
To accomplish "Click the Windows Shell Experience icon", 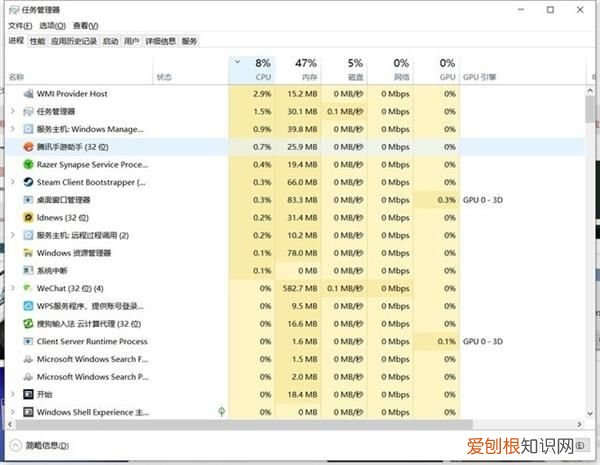I will [28, 412].
